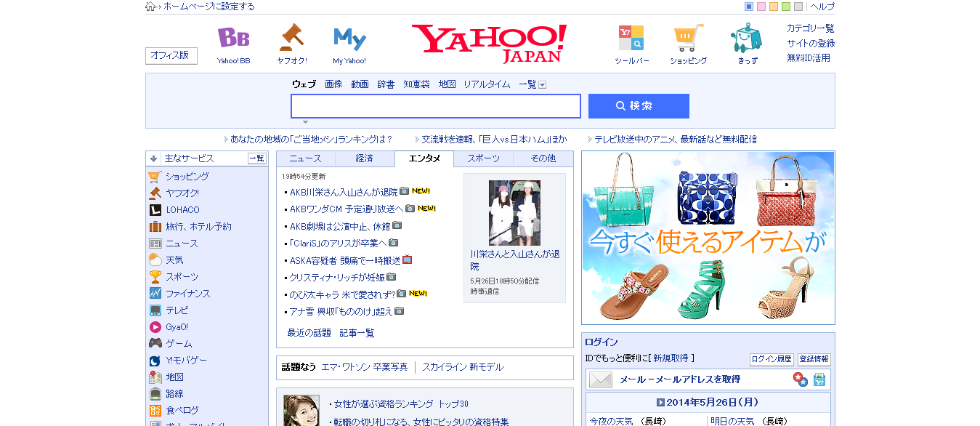The width and height of the screenshot is (980, 426).
Task: Switch to the その他 tab
Action: 543,158
